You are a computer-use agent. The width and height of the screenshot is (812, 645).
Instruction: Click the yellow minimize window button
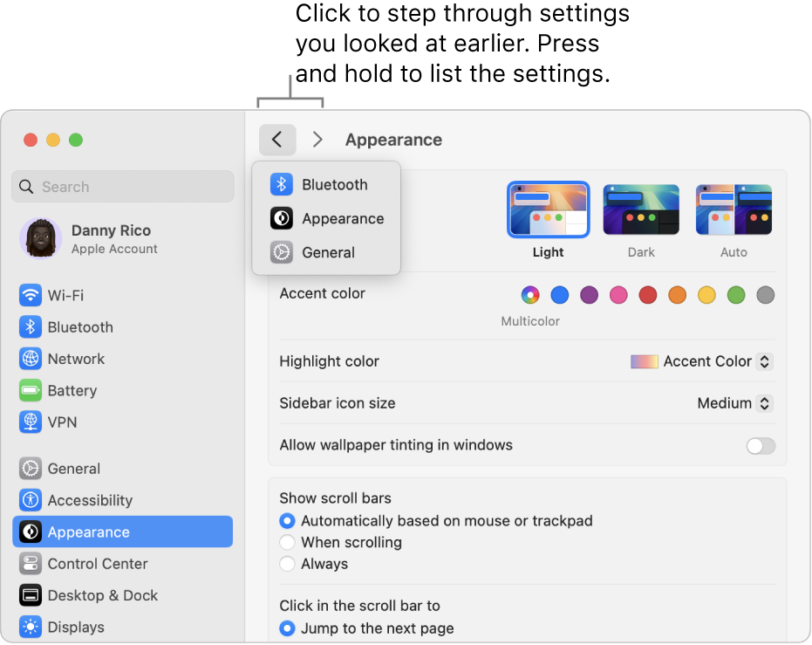click(53, 140)
